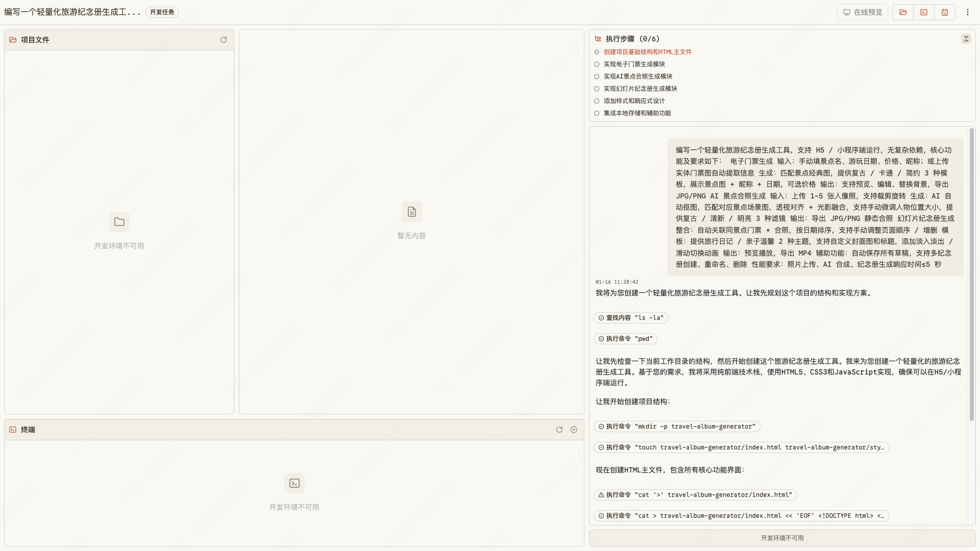The image size is (980, 551).
Task: Refresh the 项目文件 panel
Action: 224,40
